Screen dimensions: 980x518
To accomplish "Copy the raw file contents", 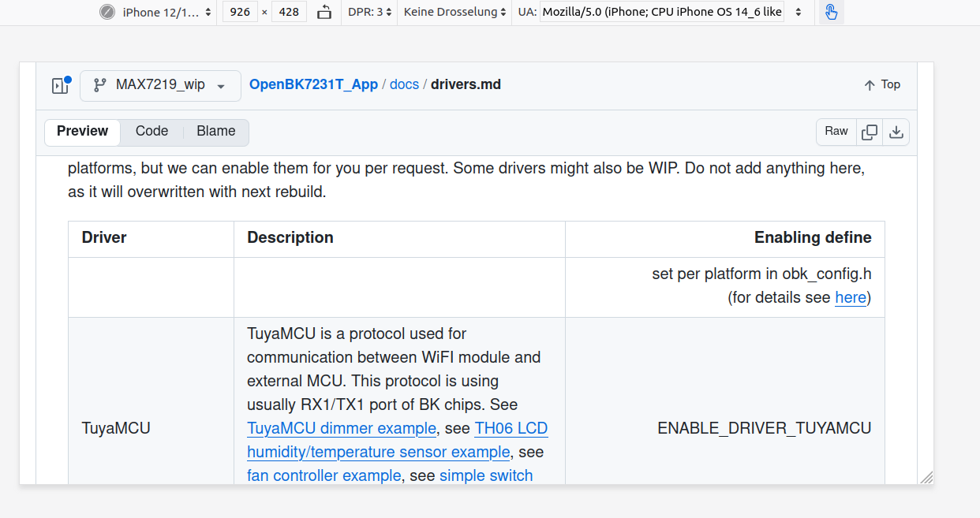I will (870, 132).
